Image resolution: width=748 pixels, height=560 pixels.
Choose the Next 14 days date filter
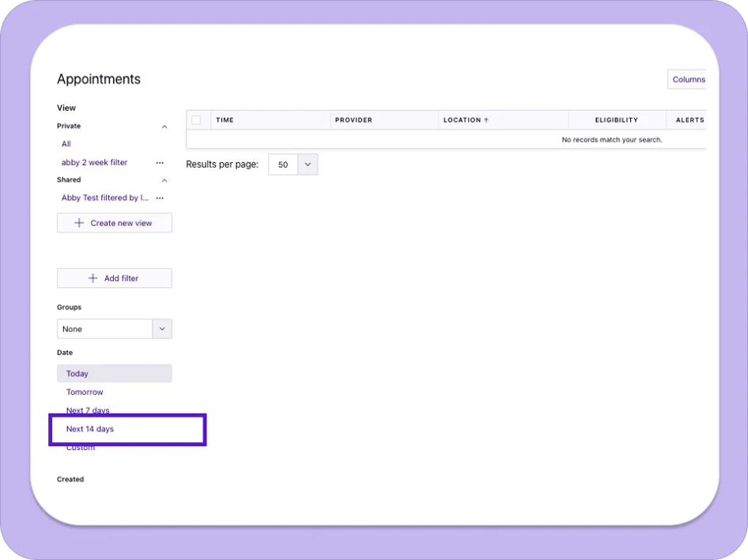pyautogui.click(x=90, y=429)
